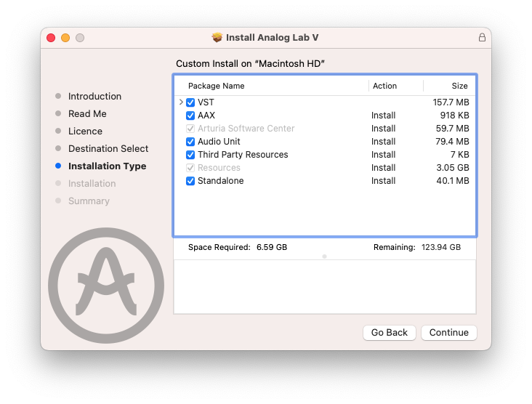Click the Action column header
This screenshot has height=404, width=532.
coord(384,86)
